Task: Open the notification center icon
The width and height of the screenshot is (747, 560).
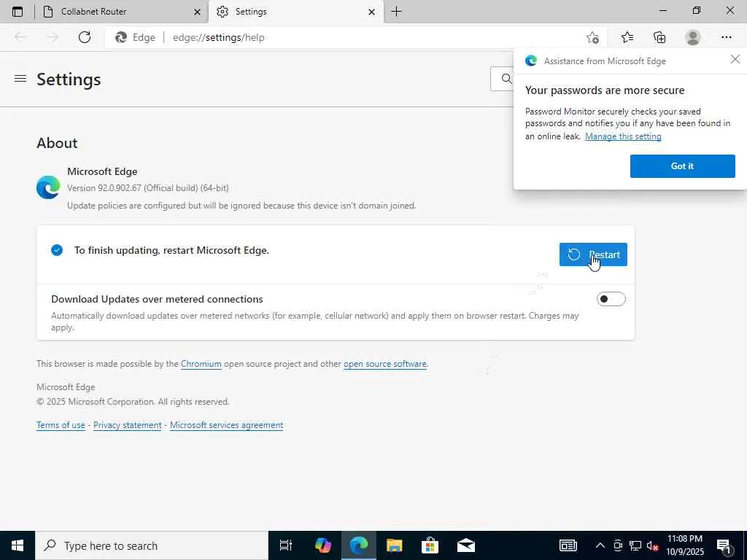Action: point(724,545)
